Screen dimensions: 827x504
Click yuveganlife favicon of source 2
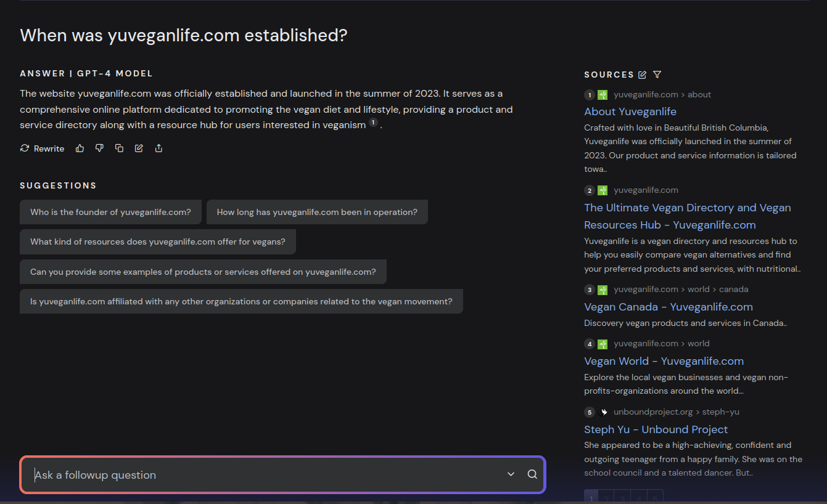[603, 190]
